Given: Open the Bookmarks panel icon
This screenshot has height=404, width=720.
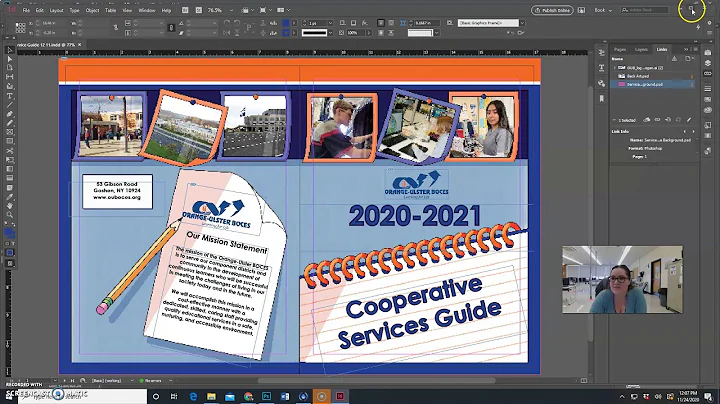Looking at the screenshot, I should [602, 98].
